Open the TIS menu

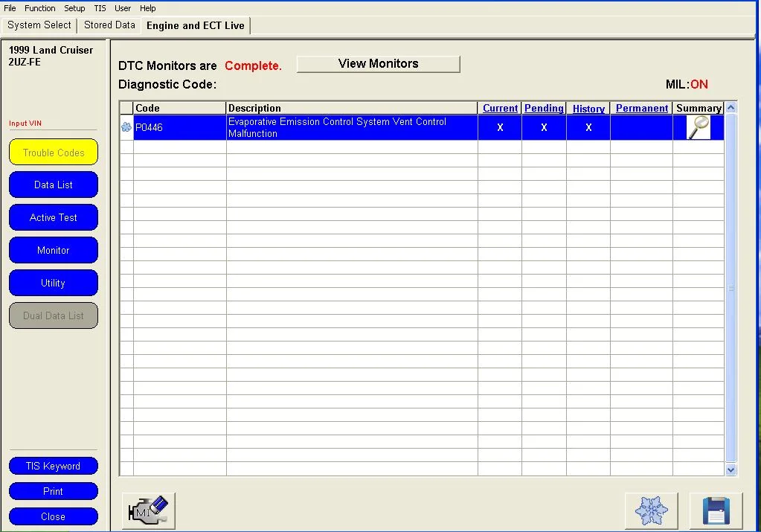point(100,8)
